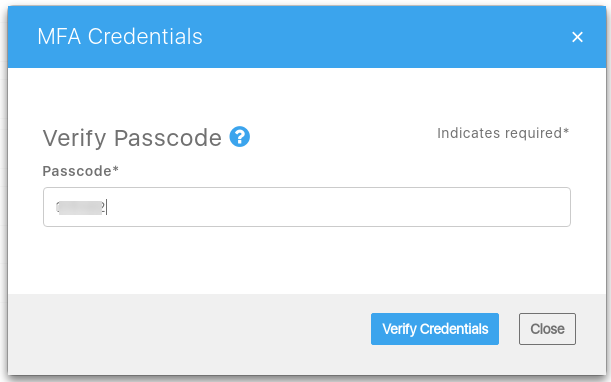Screen dimensions: 611x382
Task: Open the Verify Passcode help icon
Action: (x=239, y=137)
